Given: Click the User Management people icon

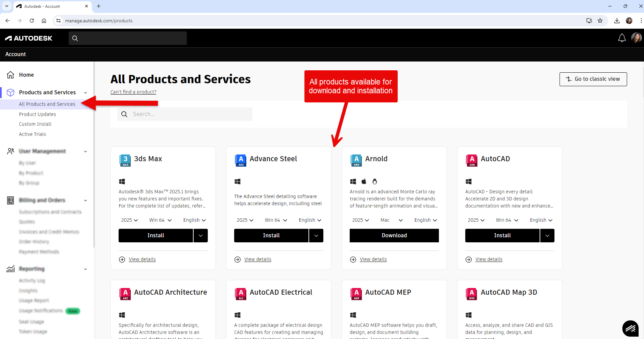Looking at the screenshot, I should click(10, 151).
